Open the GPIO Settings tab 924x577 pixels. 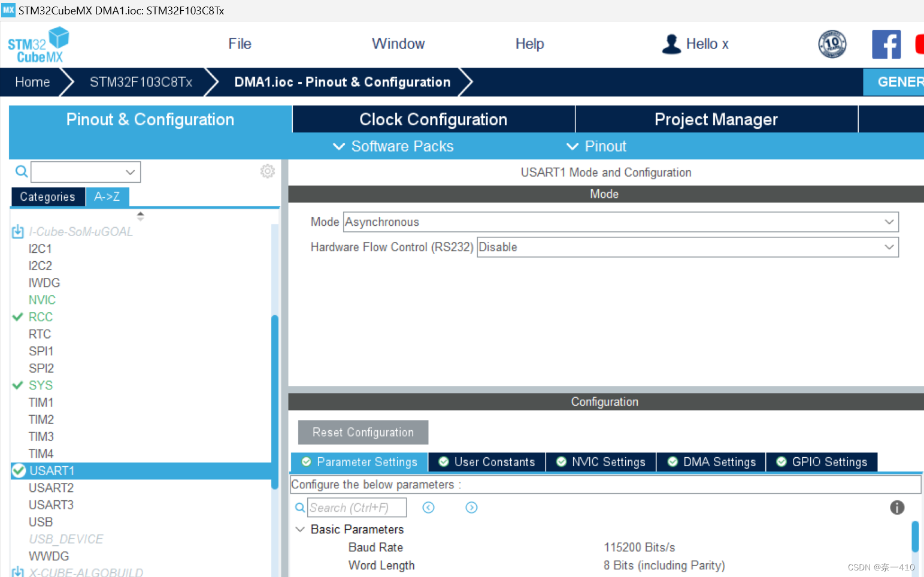point(822,462)
